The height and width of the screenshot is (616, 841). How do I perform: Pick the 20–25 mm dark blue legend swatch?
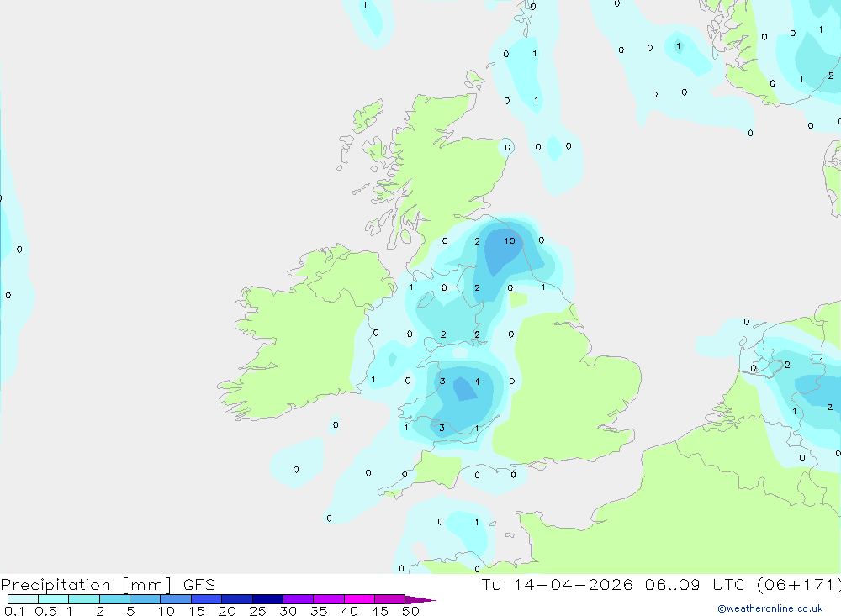click(237, 599)
